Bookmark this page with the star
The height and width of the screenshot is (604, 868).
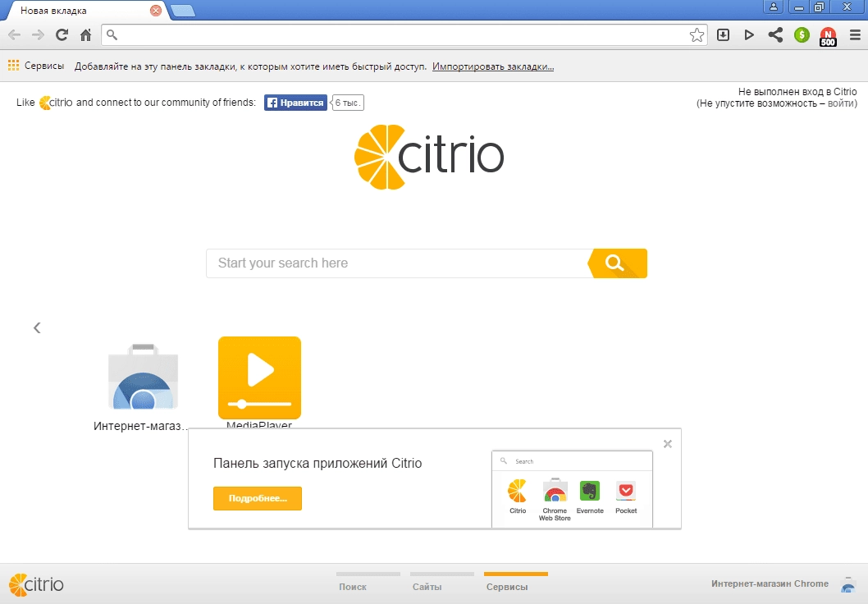697,35
